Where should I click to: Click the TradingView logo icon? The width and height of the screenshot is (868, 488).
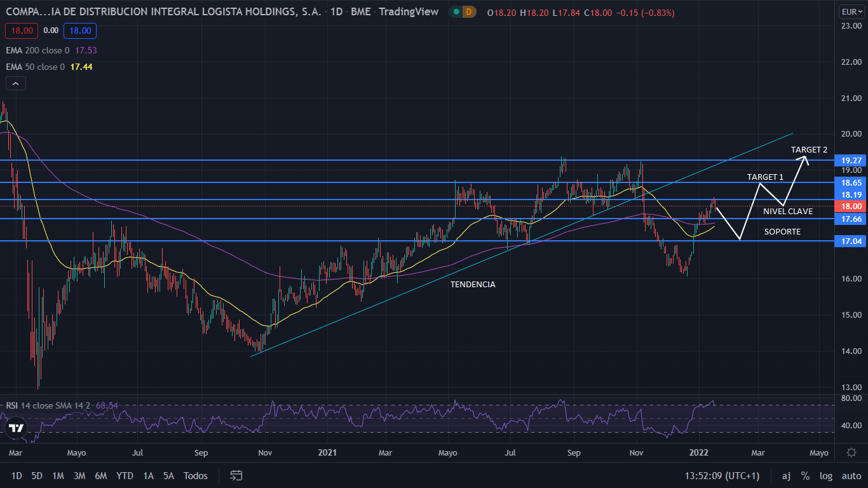point(17,428)
